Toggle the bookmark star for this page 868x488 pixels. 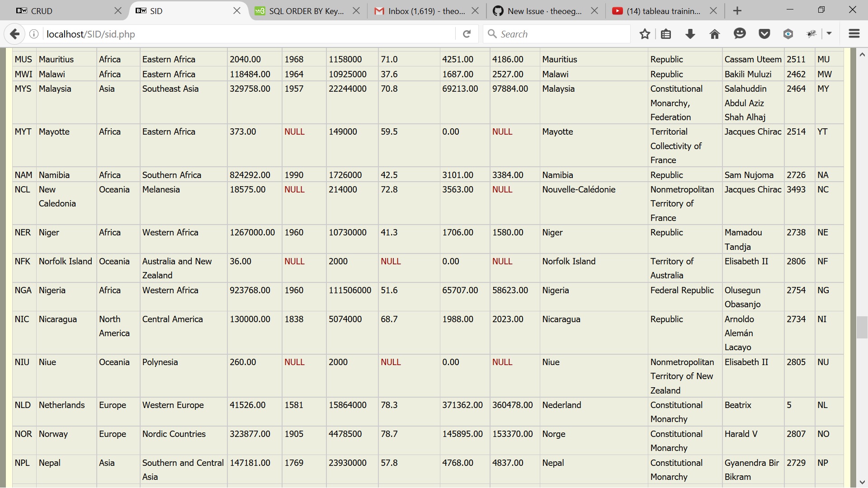click(645, 33)
